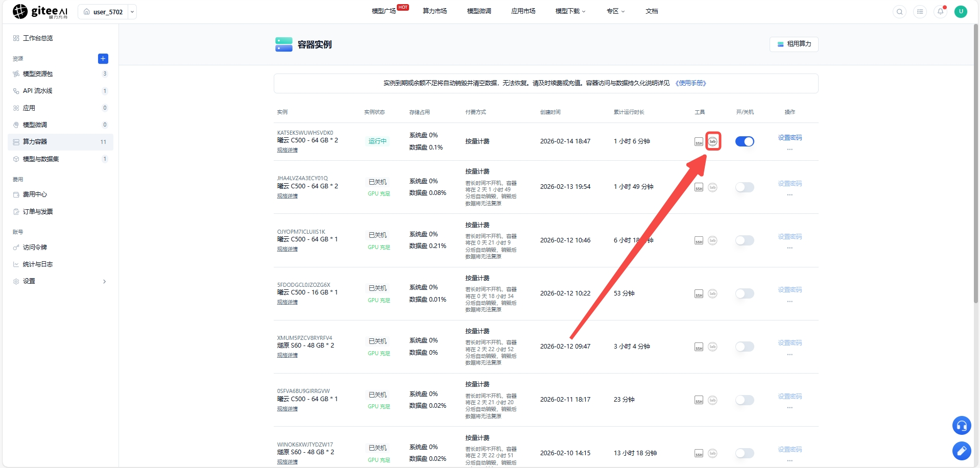Power on the 5FDODGCL0JZOZG6X instance

coord(745,293)
